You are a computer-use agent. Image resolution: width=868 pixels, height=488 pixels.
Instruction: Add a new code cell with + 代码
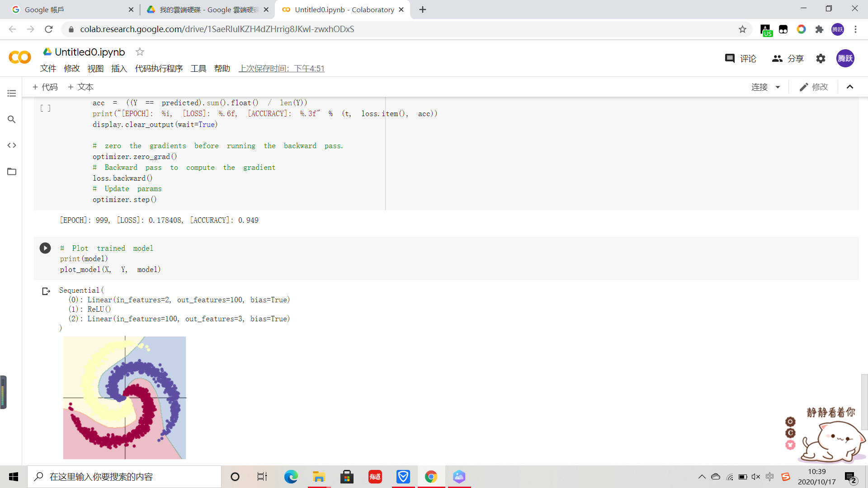[45, 87]
